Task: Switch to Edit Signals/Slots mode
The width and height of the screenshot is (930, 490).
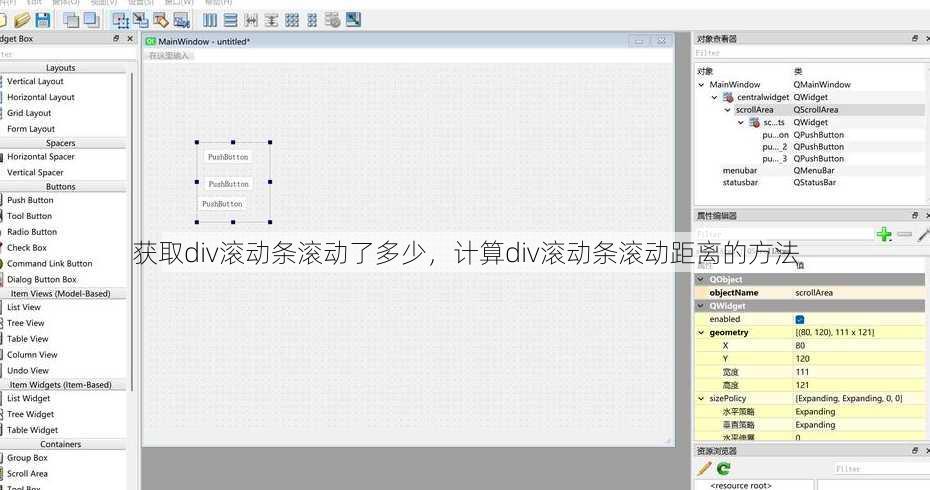Action: point(141,20)
